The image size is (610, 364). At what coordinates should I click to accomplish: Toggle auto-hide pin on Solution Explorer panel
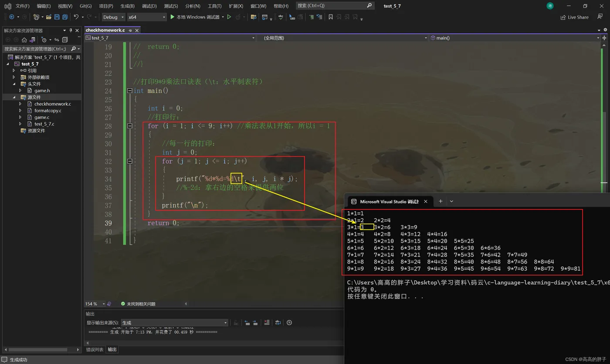(71, 30)
